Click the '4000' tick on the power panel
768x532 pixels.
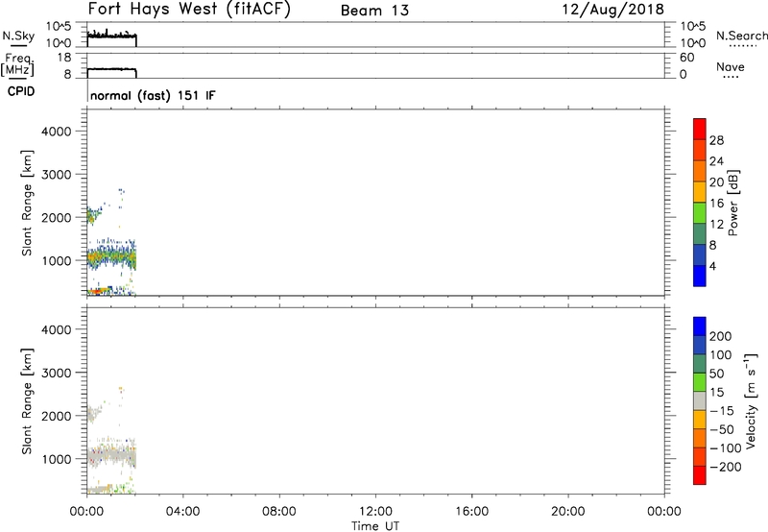tap(57, 132)
